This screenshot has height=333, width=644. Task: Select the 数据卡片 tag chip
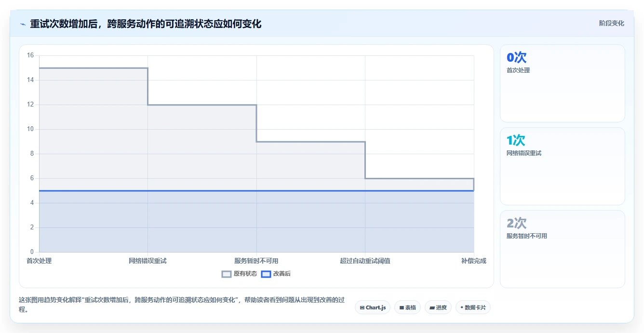click(472, 307)
